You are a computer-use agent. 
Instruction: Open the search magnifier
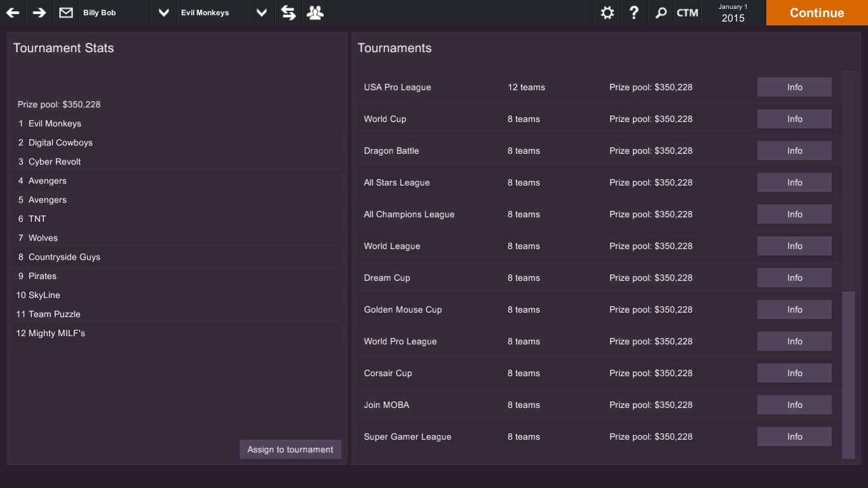(661, 13)
